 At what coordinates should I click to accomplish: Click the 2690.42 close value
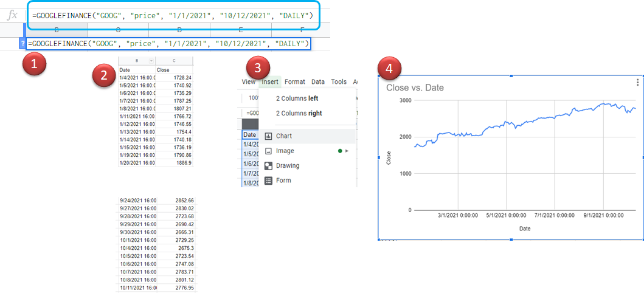coord(184,224)
